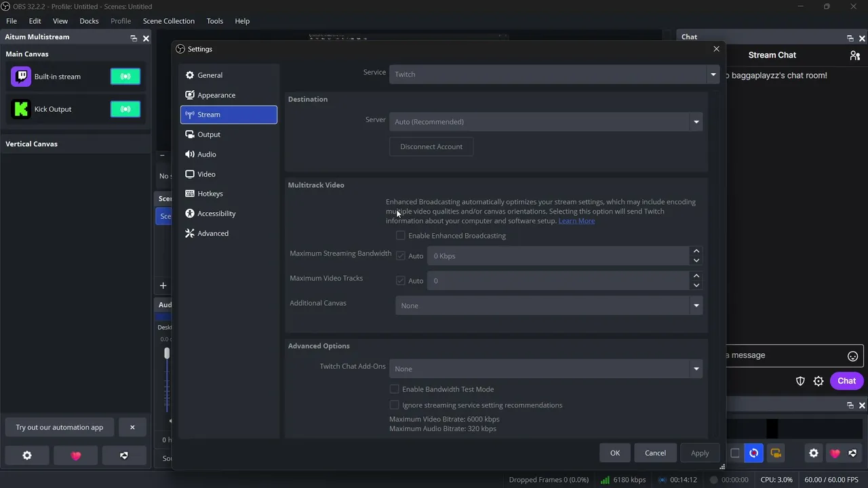
Task: Click the Twitch icon beside Built-in stream
Action: click(x=21, y=77)
